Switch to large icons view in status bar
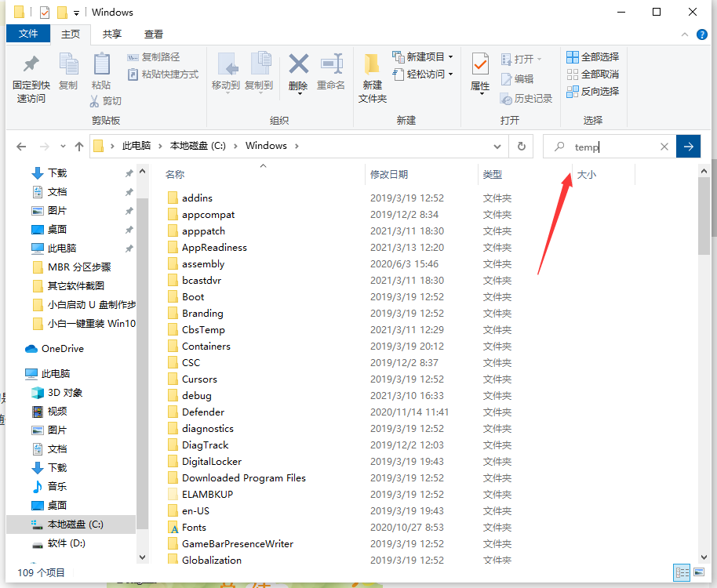This screenshot has height=588, width=717. (x=699, y=572)
